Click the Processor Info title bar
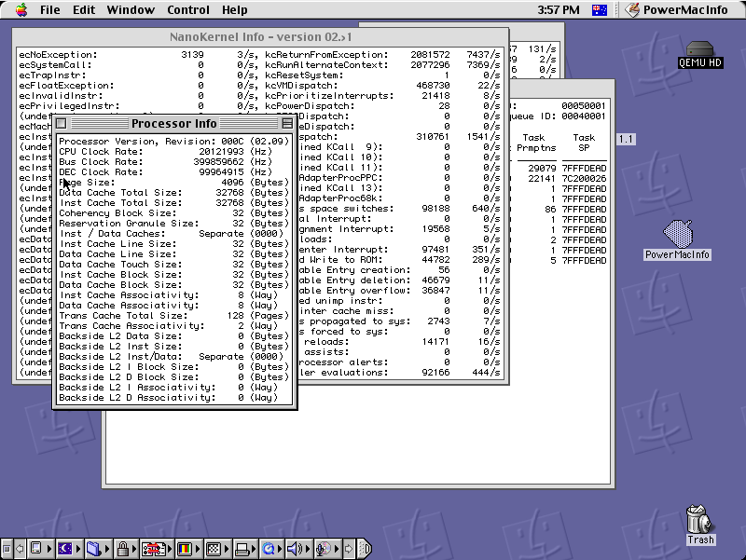746x560 pixels. pyautogui.click(x=174, y=124)
